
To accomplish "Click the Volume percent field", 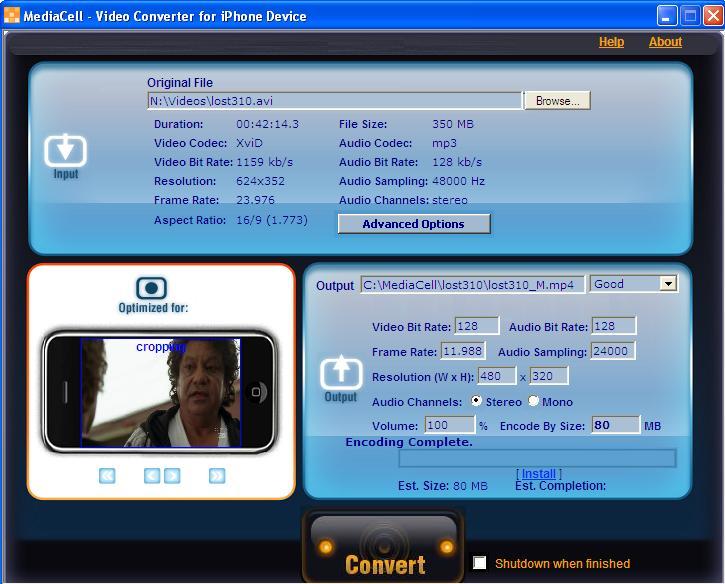I will pos(450,425).
